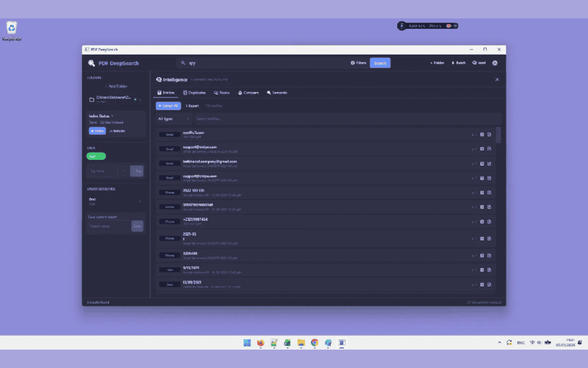The height and width of the screenshot is (368, 588).
Task: Click the document icon in the belkharrat.company@gmail.com row
Action: 489,164
